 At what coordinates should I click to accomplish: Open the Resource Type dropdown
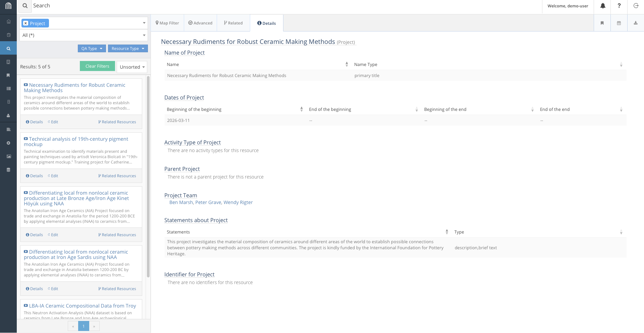(x=128, y=48)
